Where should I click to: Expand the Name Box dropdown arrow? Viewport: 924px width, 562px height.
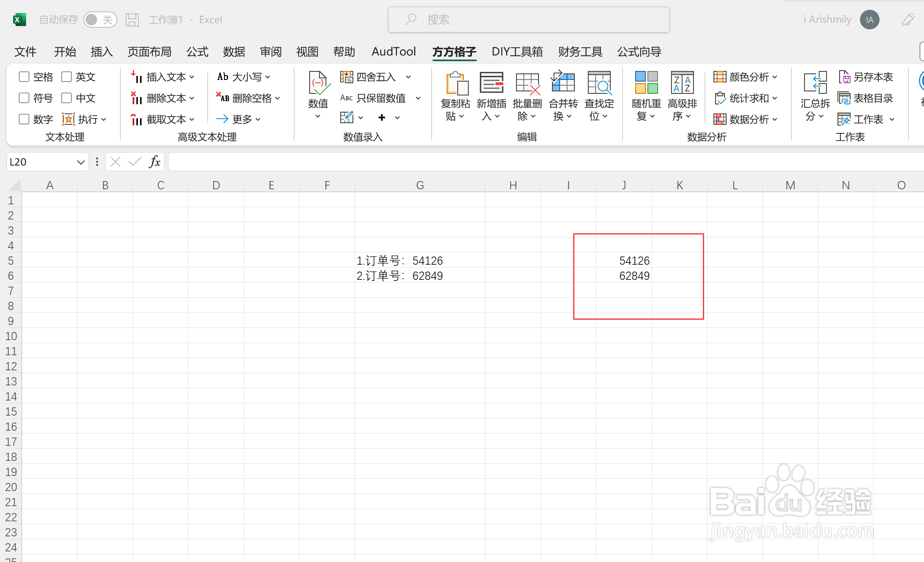click(x=80, y=162)
